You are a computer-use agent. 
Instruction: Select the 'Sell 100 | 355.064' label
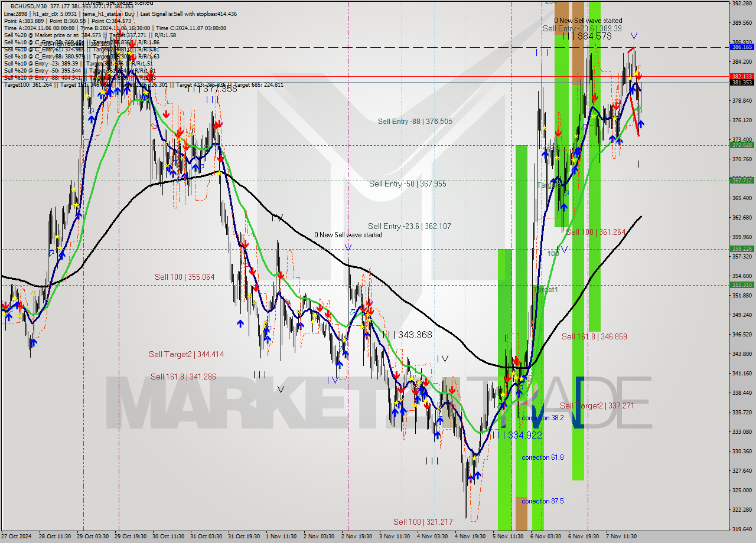pos(185,277)
